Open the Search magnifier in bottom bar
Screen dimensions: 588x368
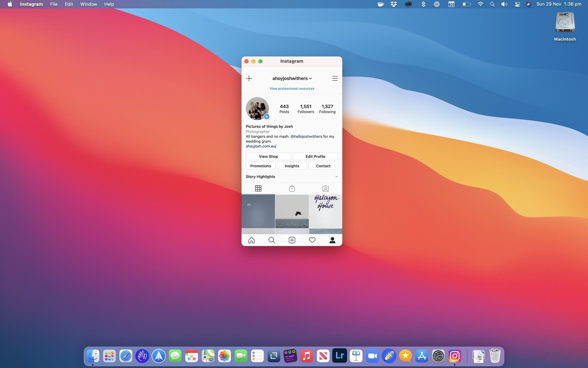pos(271,240)
